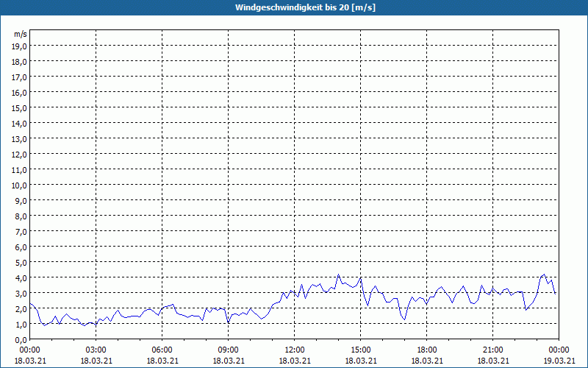Select the 06:00 time axis label

162,350
